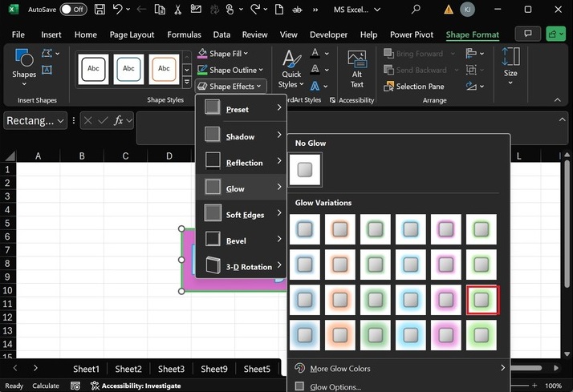Screen dimensions: 573x392
Task: Click the search magnifier in title bar
Action: 416,10
